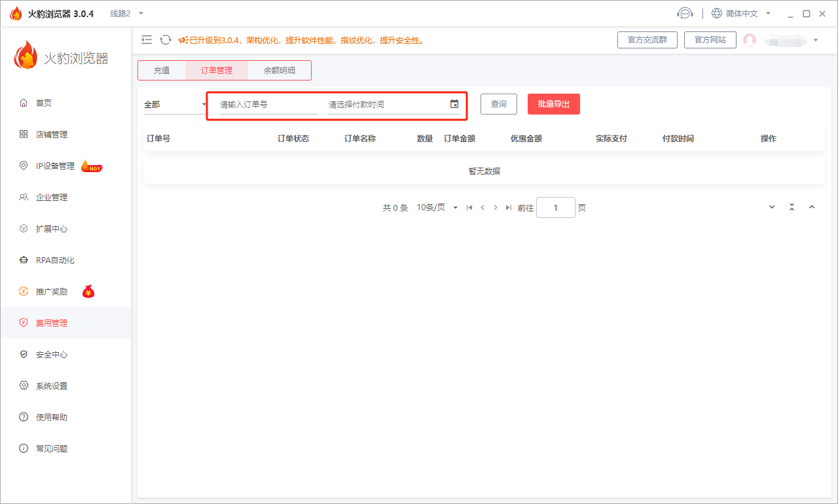Expand the 线路2 line selector
838x504 pixels.
tap(126, 13)
